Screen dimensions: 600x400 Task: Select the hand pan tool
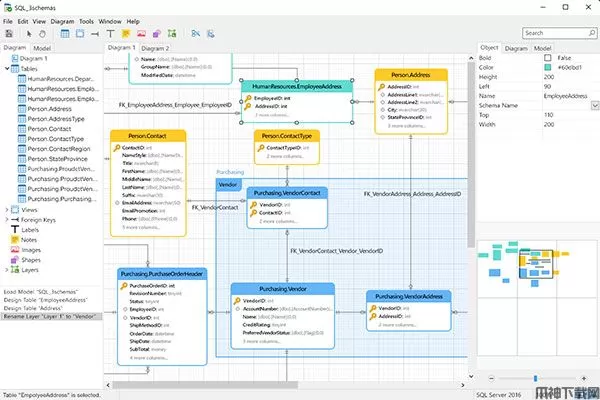point(41,33)
